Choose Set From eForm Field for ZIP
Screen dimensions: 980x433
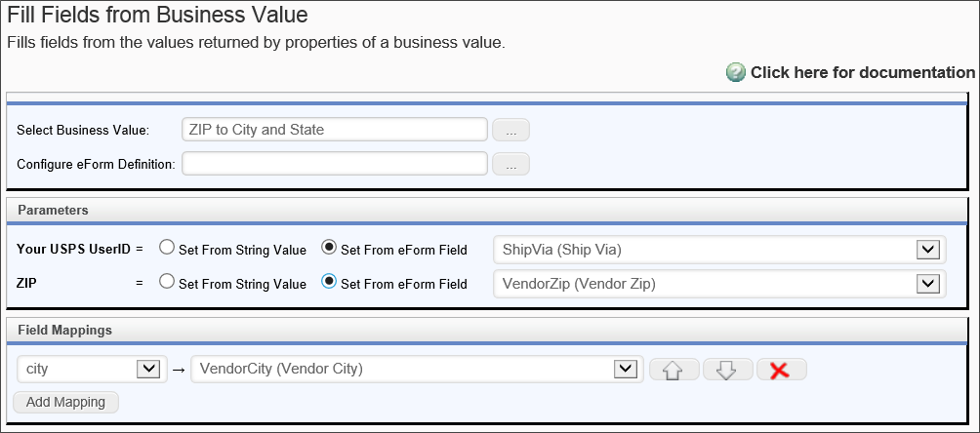(x=329, y=283)
